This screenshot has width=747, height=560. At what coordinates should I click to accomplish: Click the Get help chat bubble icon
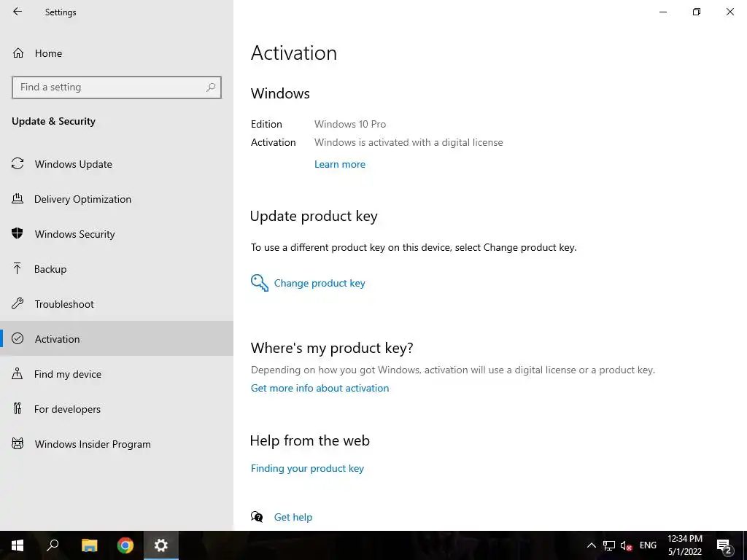point(257,517)
